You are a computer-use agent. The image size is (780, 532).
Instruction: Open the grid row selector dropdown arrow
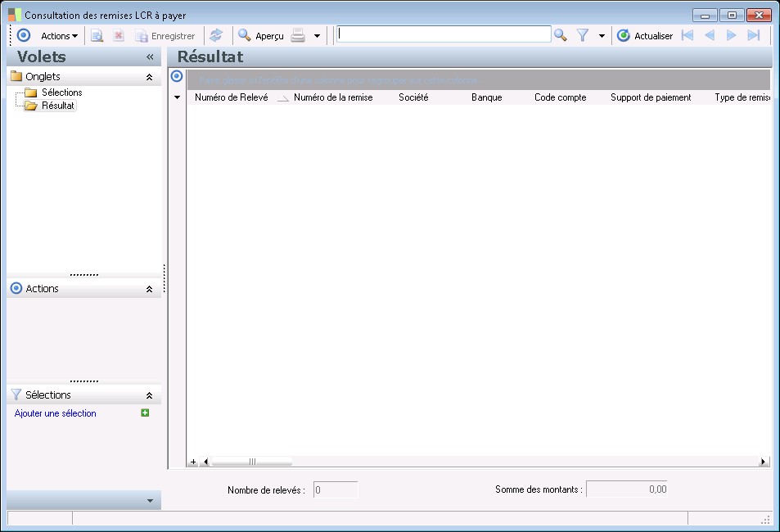point(177,97)
